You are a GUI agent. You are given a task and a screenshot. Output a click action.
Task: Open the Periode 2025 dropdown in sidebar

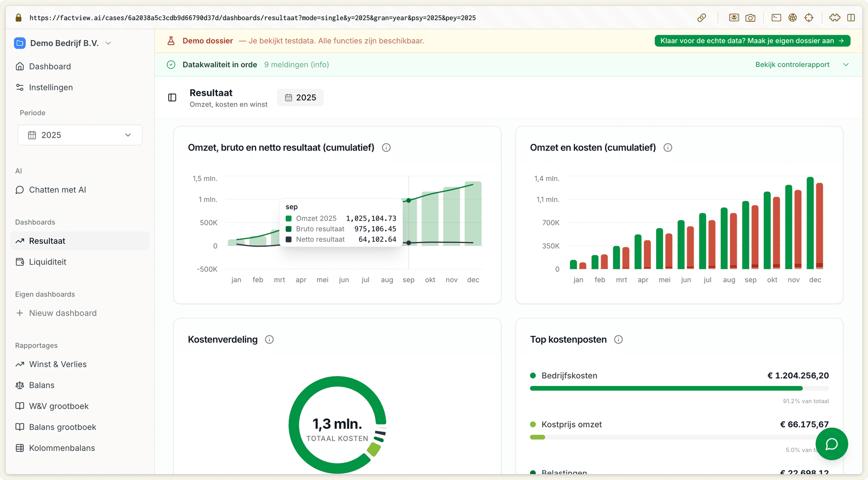80,135
